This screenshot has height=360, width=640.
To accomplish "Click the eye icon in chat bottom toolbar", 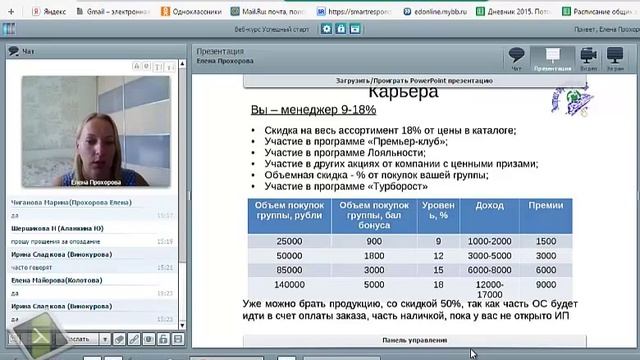I will click(149, 339).
